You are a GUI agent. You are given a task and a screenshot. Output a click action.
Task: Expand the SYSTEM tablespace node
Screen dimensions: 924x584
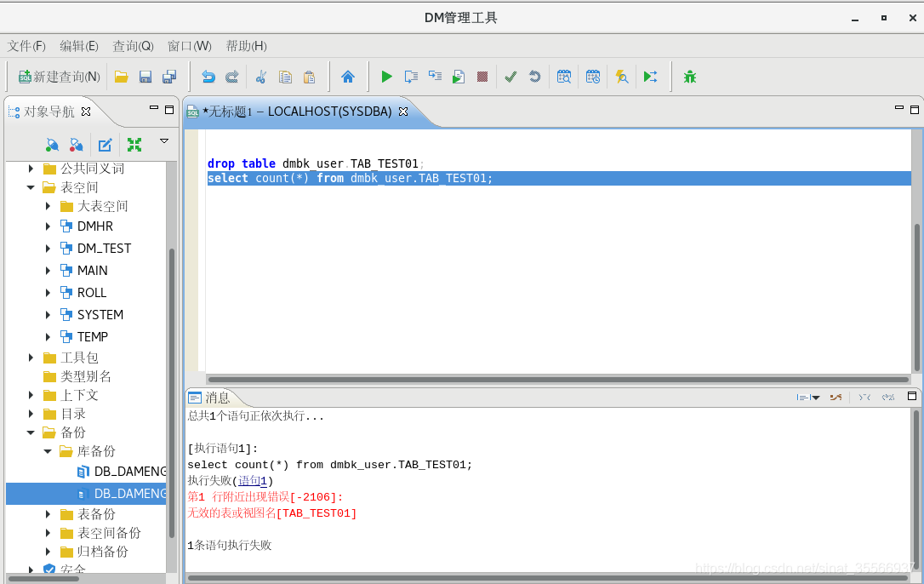pos(48,314)
